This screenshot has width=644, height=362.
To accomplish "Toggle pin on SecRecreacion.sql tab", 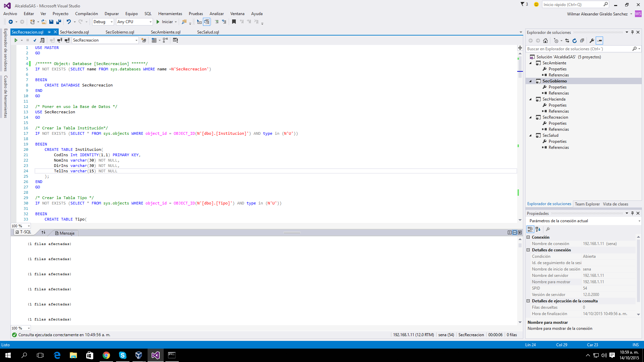I will (49, 32).
